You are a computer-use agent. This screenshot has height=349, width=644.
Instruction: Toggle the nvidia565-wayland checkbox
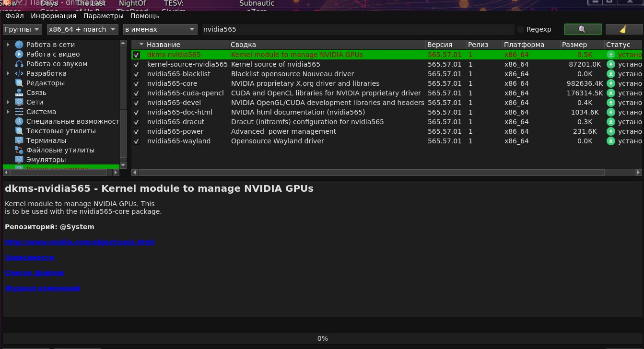tap(137, 141)
